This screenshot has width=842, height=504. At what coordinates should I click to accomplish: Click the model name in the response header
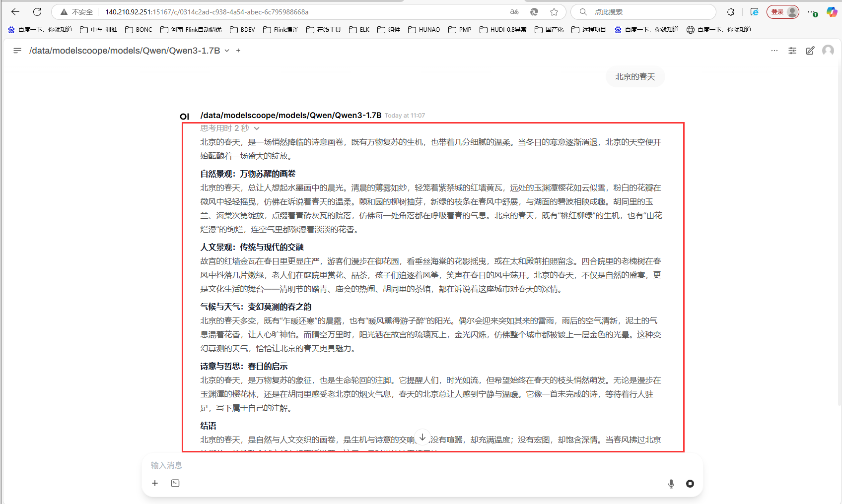[x=290, y=116]
